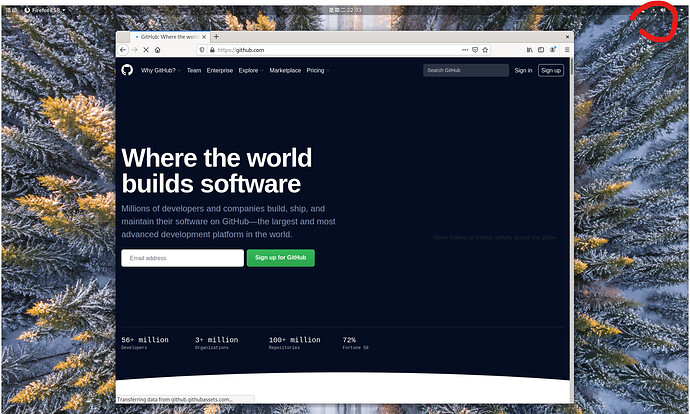Open the Team page link
This screenshot has width=690, height=414.
[194, 70]
